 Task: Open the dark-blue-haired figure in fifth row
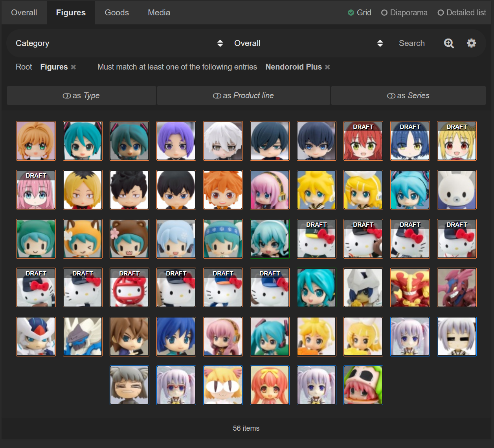pos(176,336)
